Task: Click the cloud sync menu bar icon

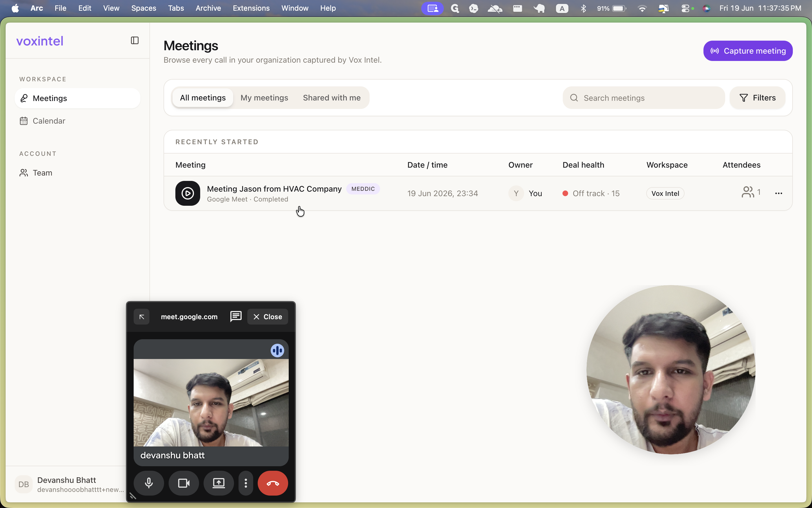Action: [495, 8]
